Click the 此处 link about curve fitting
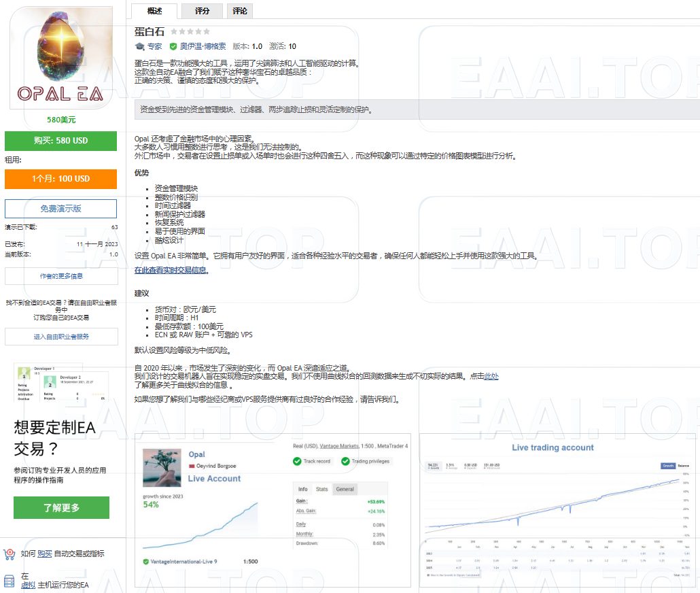Viewport: 700px width, 593px height. coord(491,376)
